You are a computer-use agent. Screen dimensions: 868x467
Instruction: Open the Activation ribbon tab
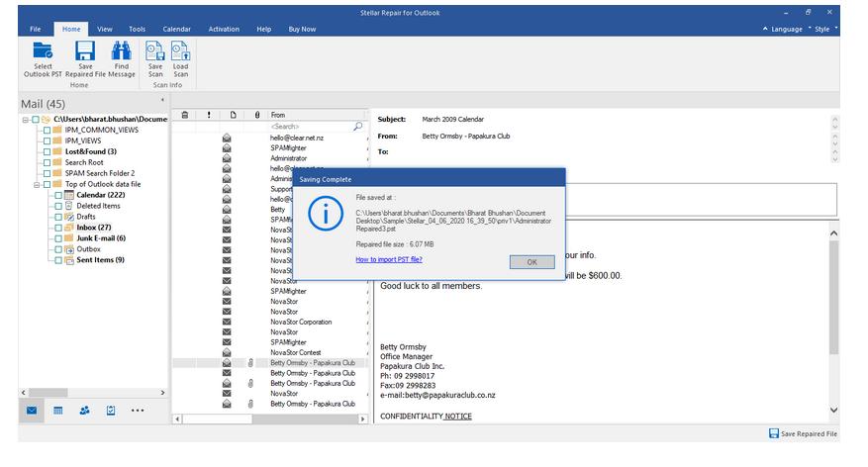(224, 29)
